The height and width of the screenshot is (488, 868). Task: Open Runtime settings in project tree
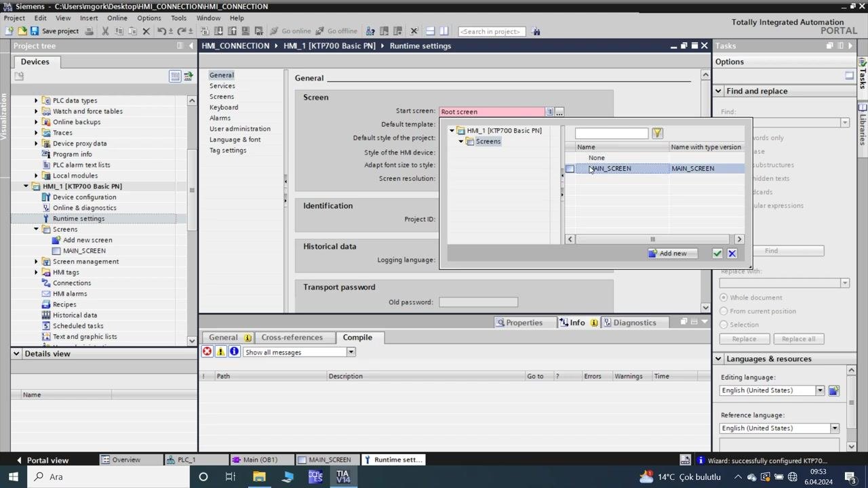point(79,218)
